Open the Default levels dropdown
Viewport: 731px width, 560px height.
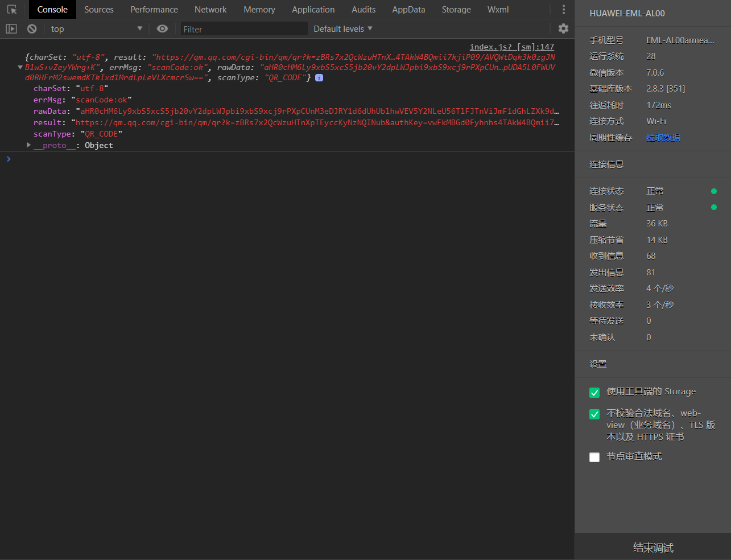(x=343, y=28)
